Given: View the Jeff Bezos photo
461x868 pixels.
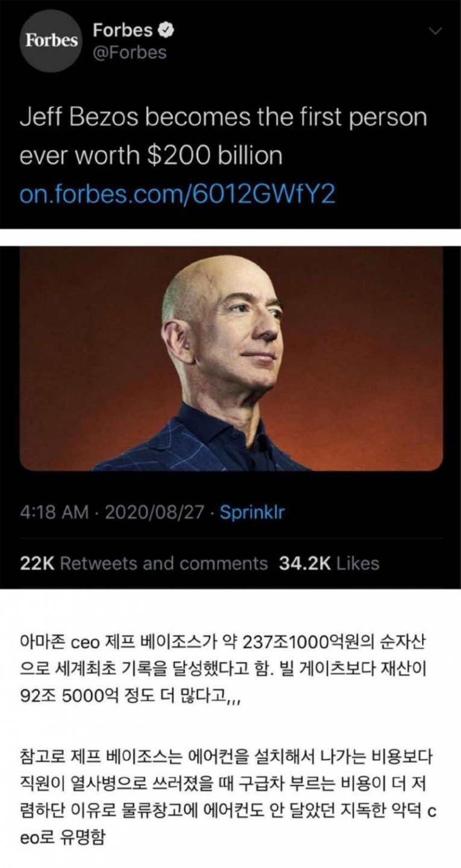Looking at the screenshot, I should click(231, 358).
